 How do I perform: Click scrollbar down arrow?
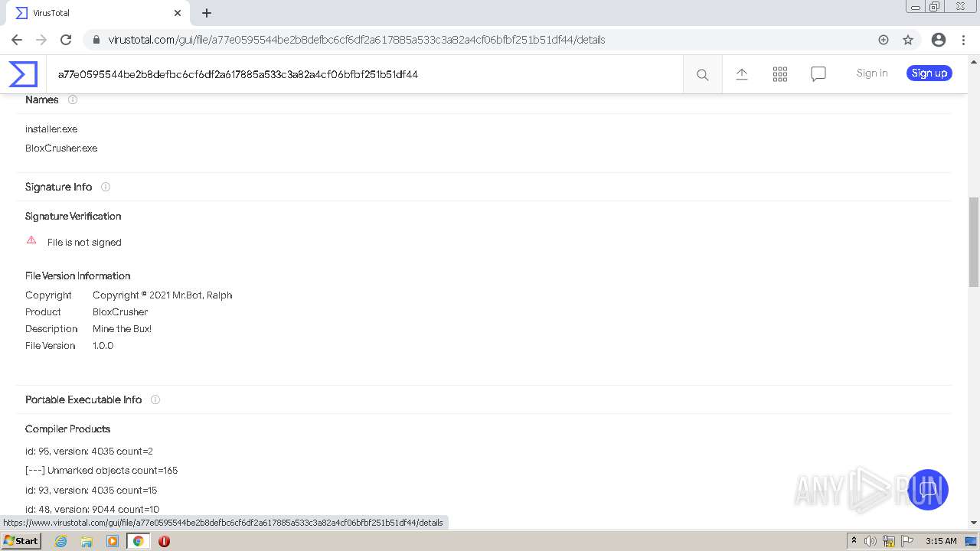pyautogui.click(x=974, y=523)
